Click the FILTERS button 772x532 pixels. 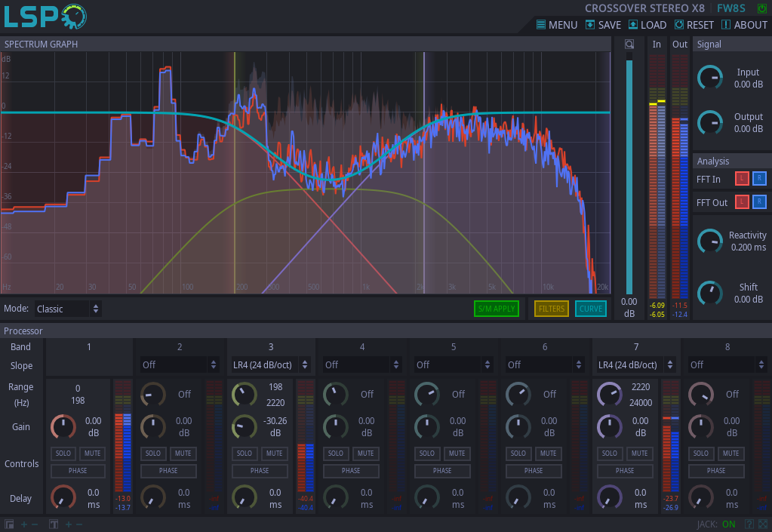[552, 309]
